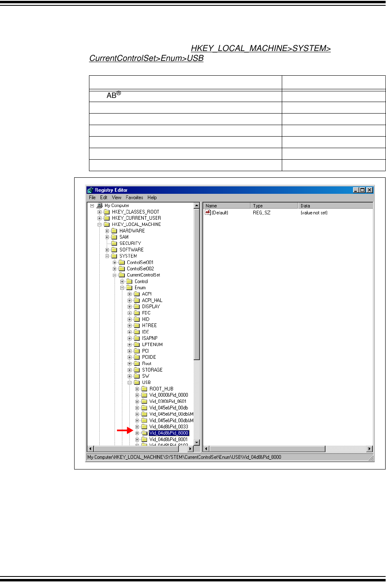The width and height of the screenshot is (386, 588).
Task: Expand the ControlSet001 key
Action: coord(115,263)
